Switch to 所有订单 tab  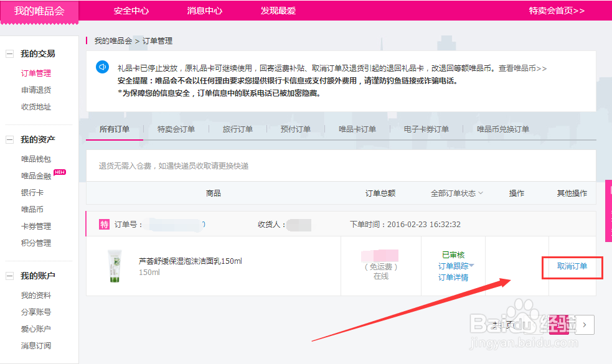pos(115,129)
